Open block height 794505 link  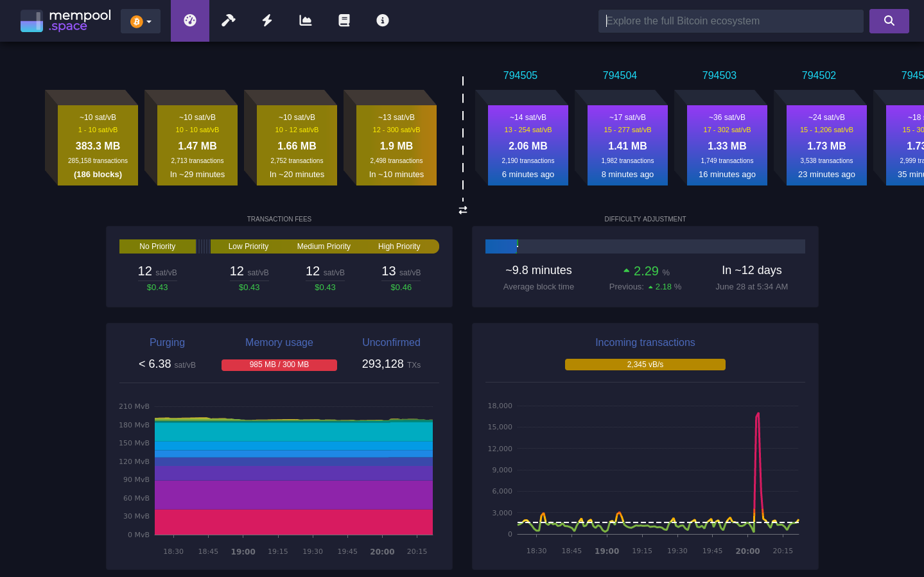[520, 76]
